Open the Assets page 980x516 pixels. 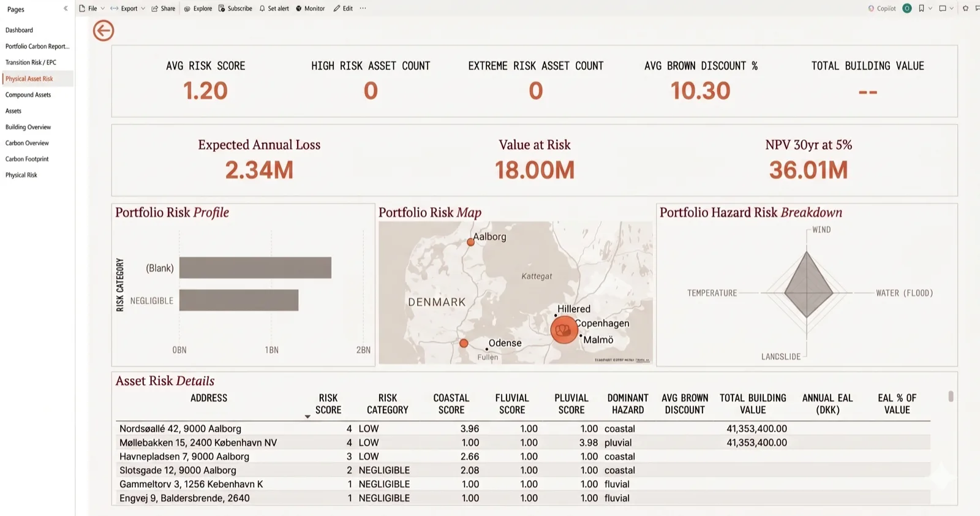coord(13,111)
